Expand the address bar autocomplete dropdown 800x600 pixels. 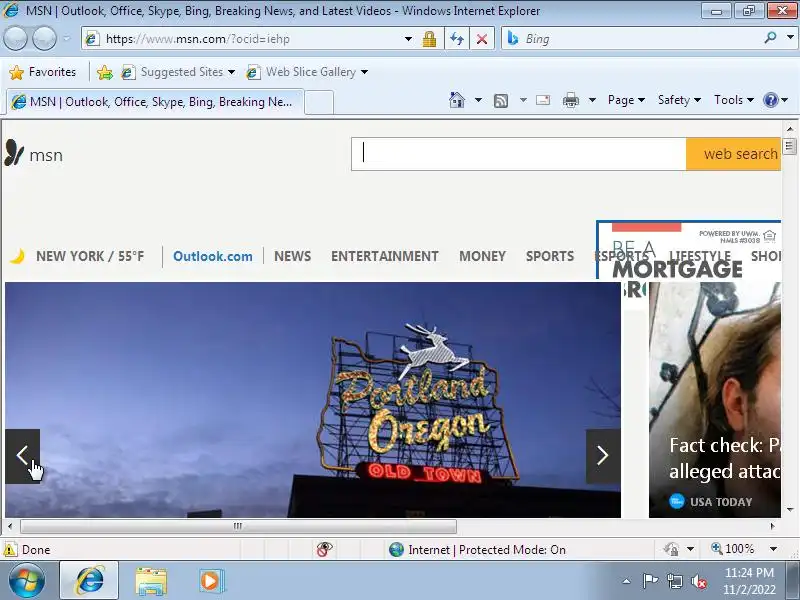pos(408,39)
